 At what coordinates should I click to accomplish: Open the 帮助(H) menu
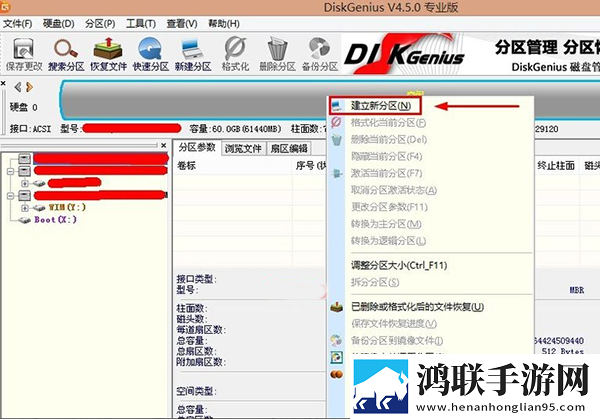click(x=224, y=24)
